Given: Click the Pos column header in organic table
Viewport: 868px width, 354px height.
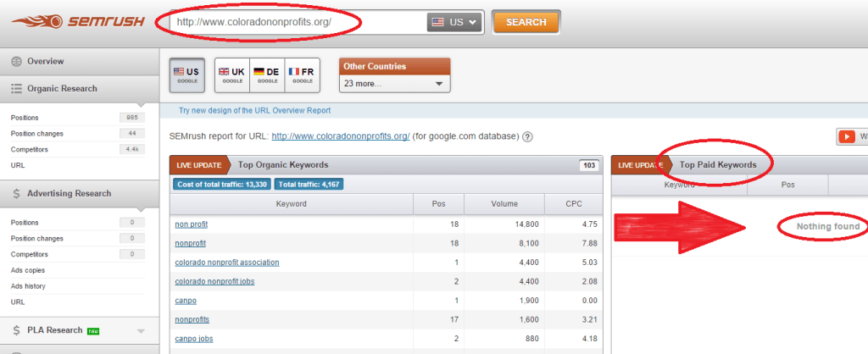Looking at the screenshot, I should click(x=438, y=204).
